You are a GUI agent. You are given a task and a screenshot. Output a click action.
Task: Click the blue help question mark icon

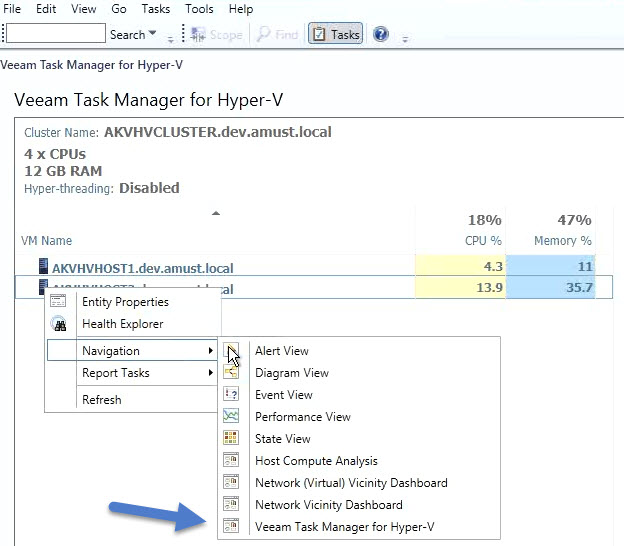(380, 34)
